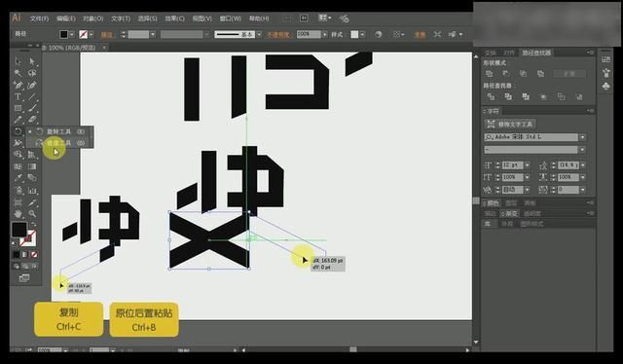Click the style swatch in control bar
Viewport: 623px width, 364px height.
(x=354, y=35)
